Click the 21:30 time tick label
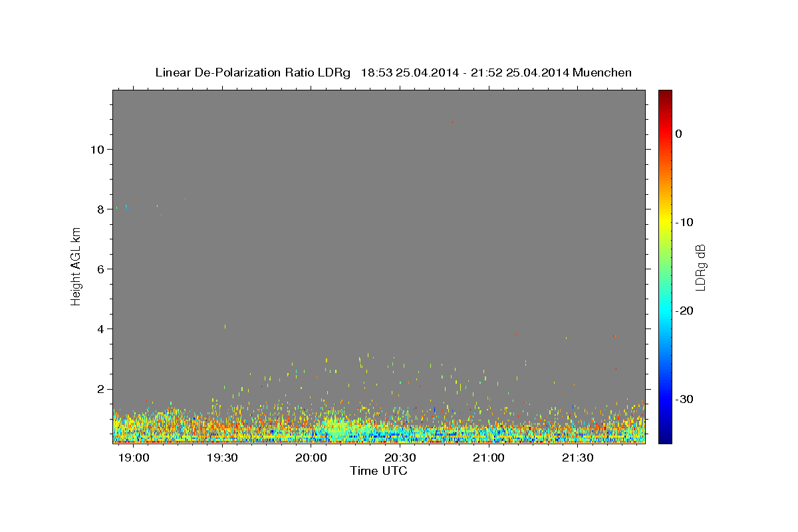 tap(577, 458)
